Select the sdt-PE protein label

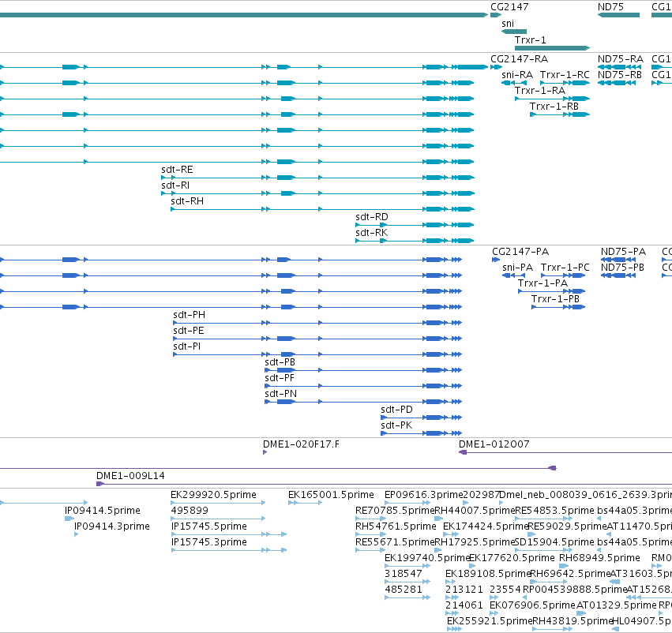pos(189,331)
